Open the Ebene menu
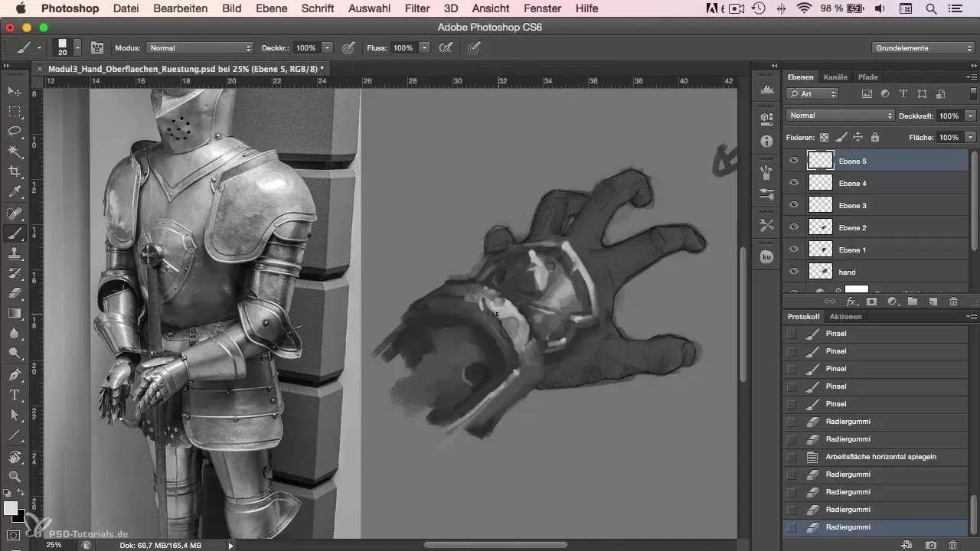The image size is (980, 551). 272,8
